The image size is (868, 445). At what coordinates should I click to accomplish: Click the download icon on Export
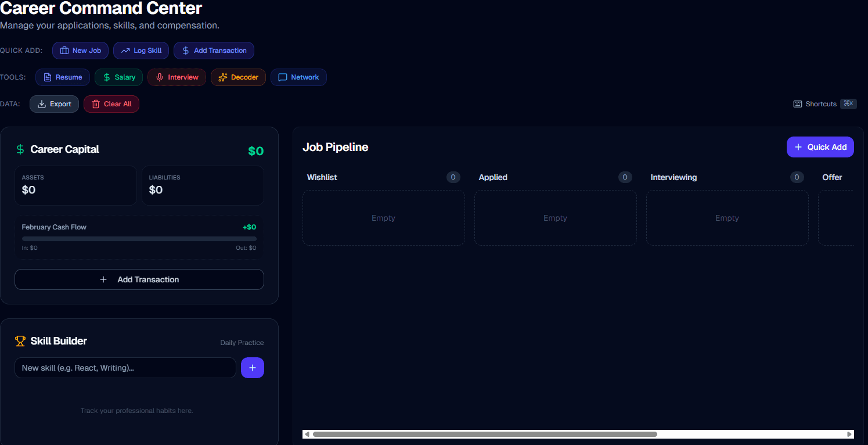click(x=41, y=103)
